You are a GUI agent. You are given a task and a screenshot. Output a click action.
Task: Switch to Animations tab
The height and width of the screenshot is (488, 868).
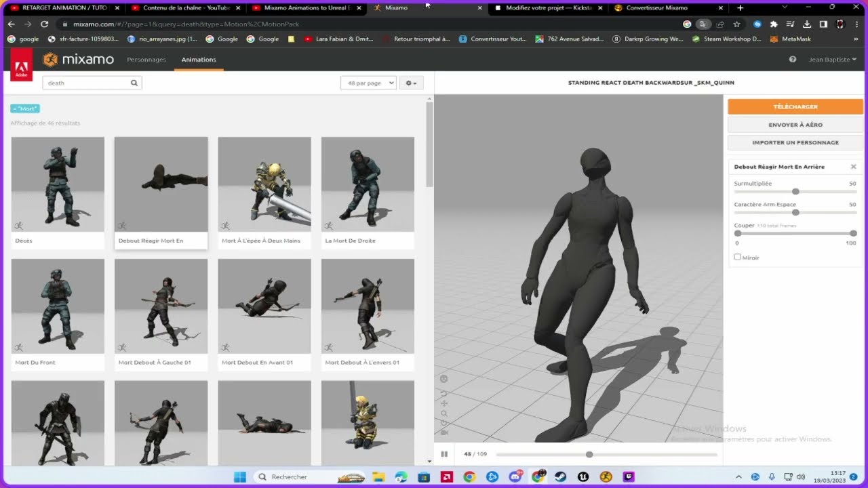pyautogui.click(x=199, y=60)
